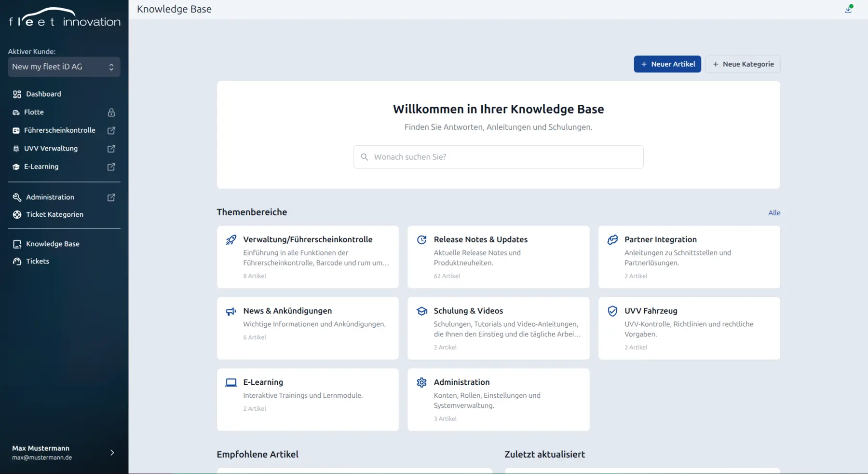868x474 pixels.
Task: Click the Neuer Artikel button
Action: [x=667, y=64]
